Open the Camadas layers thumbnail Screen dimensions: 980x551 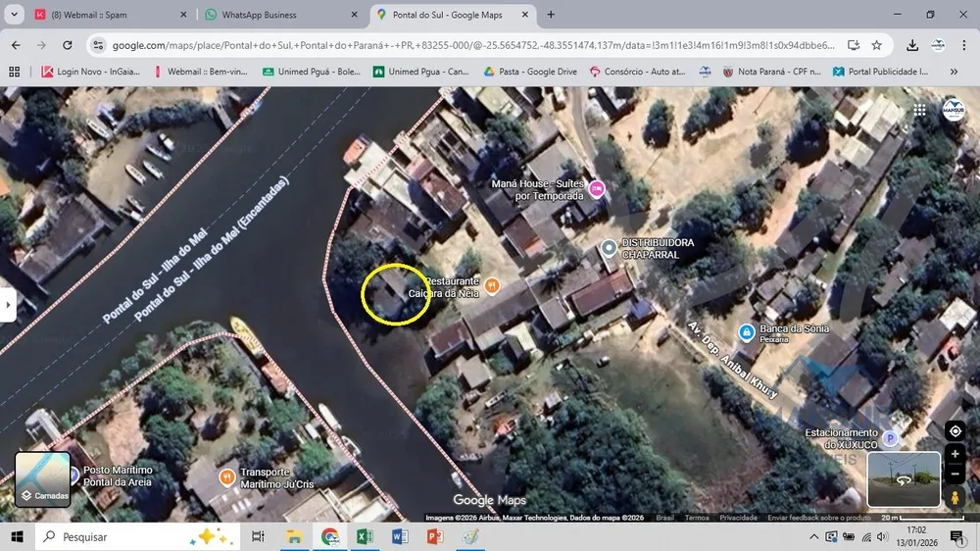pyautogui.click(x=42, y=479)
